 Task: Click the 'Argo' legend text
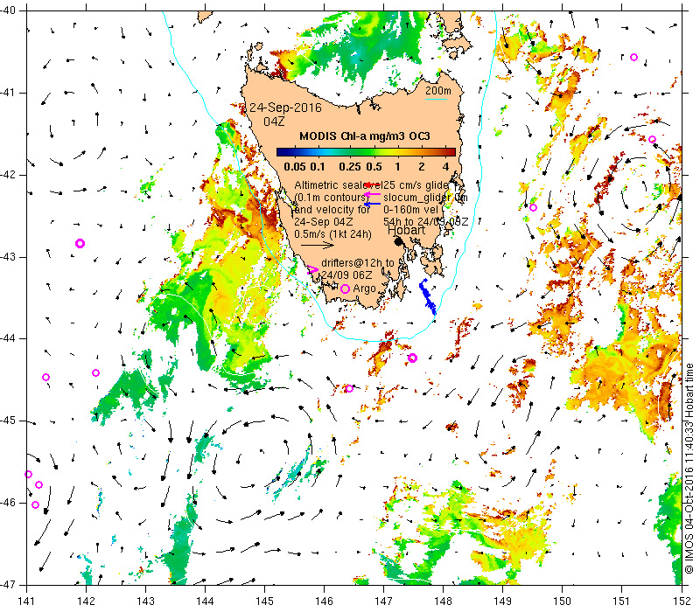(x=364, y=289)
